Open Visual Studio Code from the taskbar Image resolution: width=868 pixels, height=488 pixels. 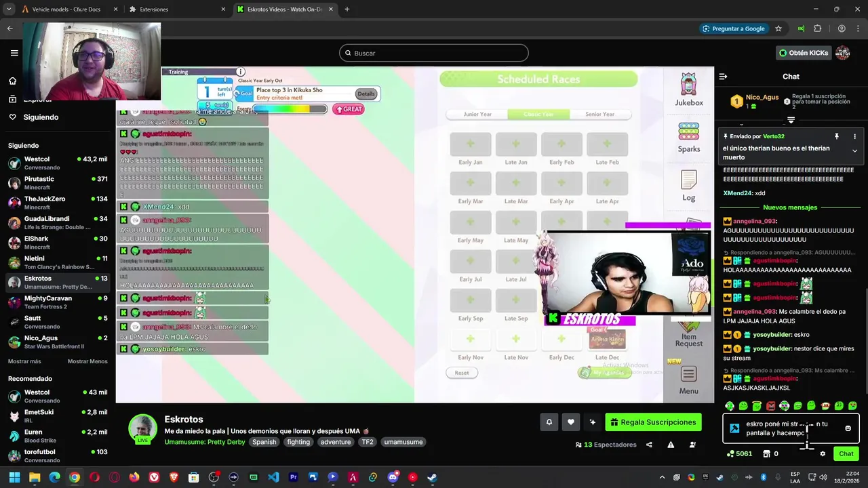click(x=273, y=477)
